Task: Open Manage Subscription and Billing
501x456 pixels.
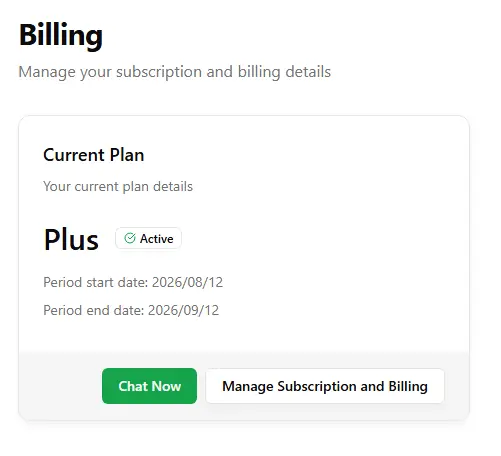Action: [325, 386]
